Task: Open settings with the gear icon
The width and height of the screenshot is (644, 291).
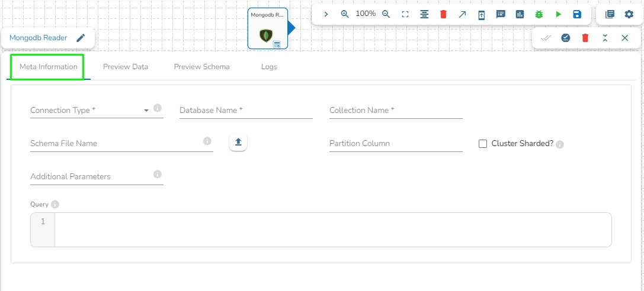Action: pos(629,14)
